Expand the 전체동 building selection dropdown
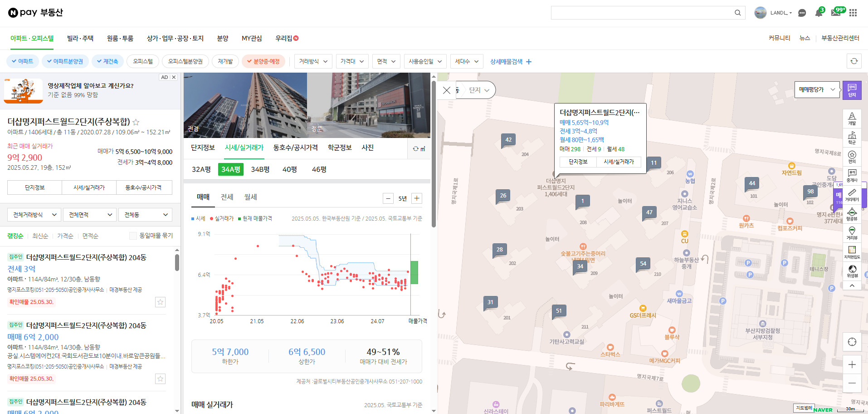The image size is (868, 414). pyautogui.click(x=145, y=214)
